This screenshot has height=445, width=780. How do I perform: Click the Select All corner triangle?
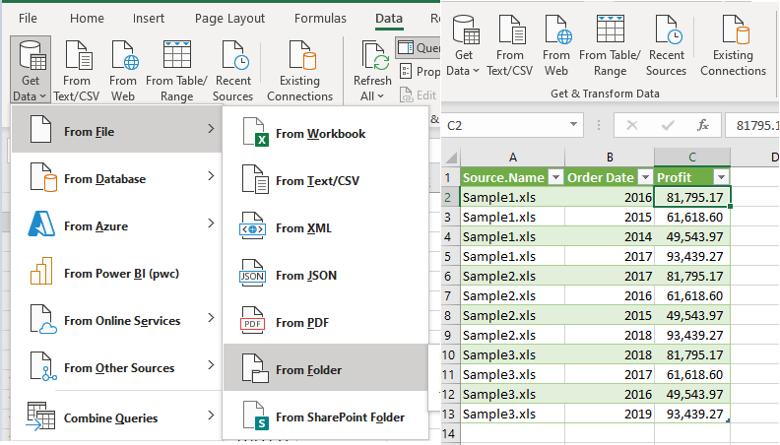click(452, 158)
